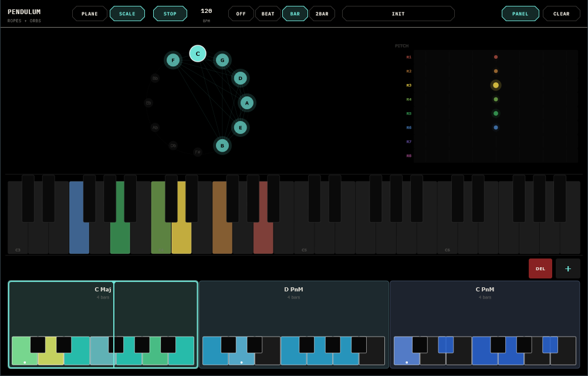Click the PENDULUM app title

click(24, 12)
